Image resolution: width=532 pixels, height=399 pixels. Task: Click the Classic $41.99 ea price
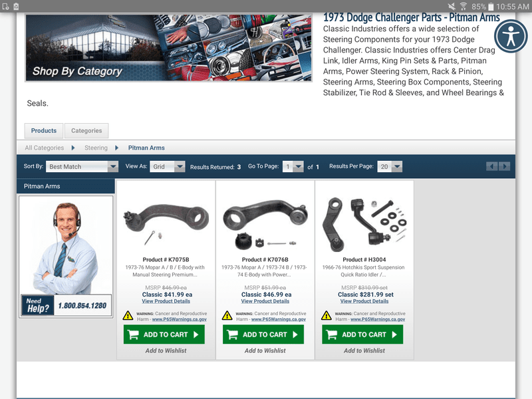click(x=168, y=295)
